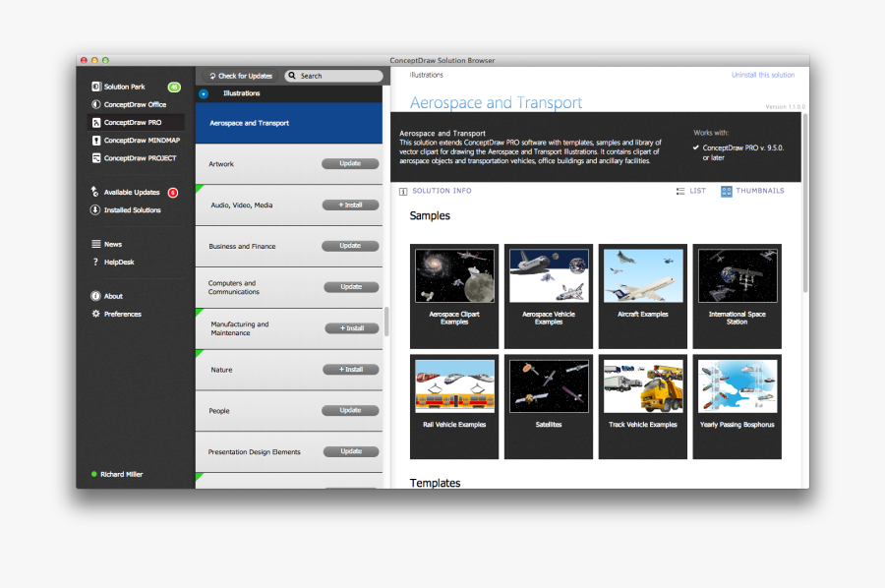Open Truck Vehicle Examples thumbnail
Image resolution: width=885 pixels, height=588 pixels.
pos(643,407)
